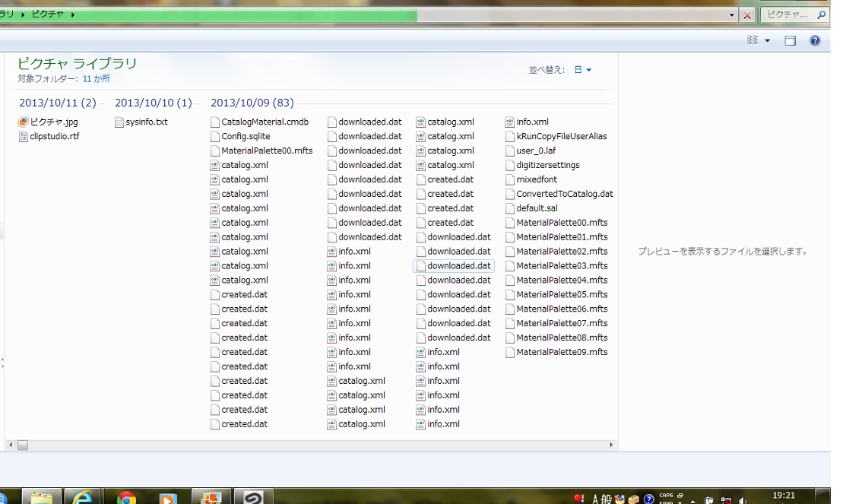
Task: Open the Clip Studio icon on taskbar
Action: tap(253, 496)
